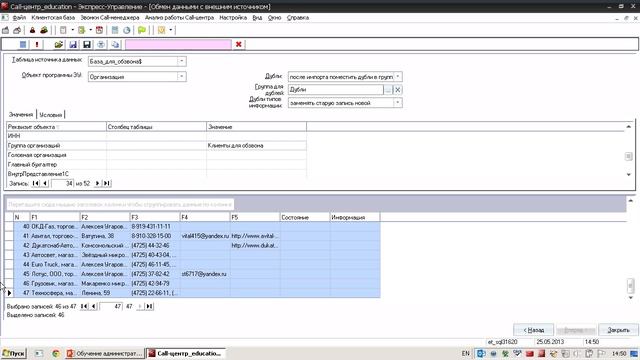Screen dimensions: 640x360
Task: Jump to the first record in lower grid navigator
Action: click(x=84, y=306)
